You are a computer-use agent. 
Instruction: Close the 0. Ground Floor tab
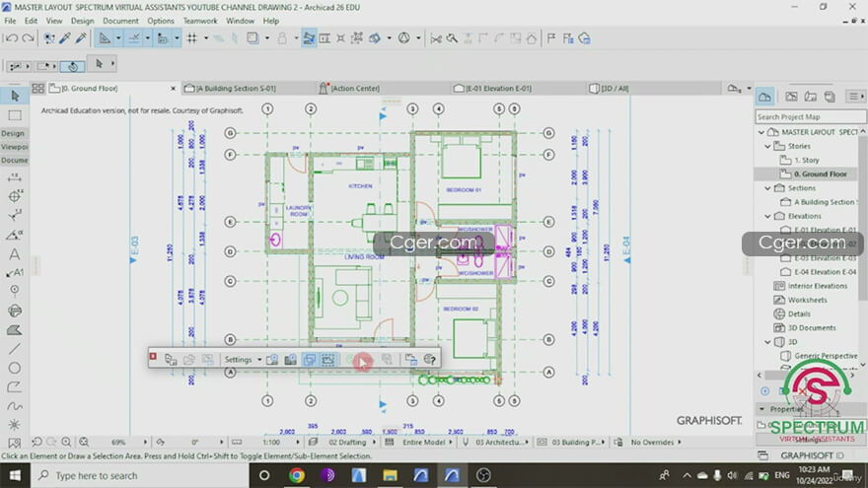click(x=173, y=88)
